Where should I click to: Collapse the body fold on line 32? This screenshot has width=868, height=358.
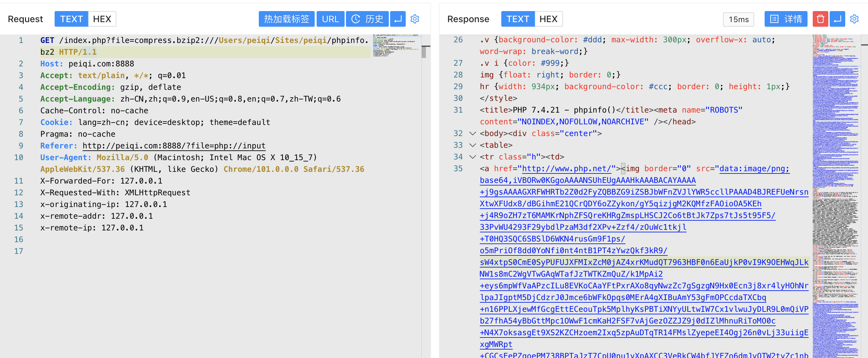pyautogui.click(x=473, y=134)
